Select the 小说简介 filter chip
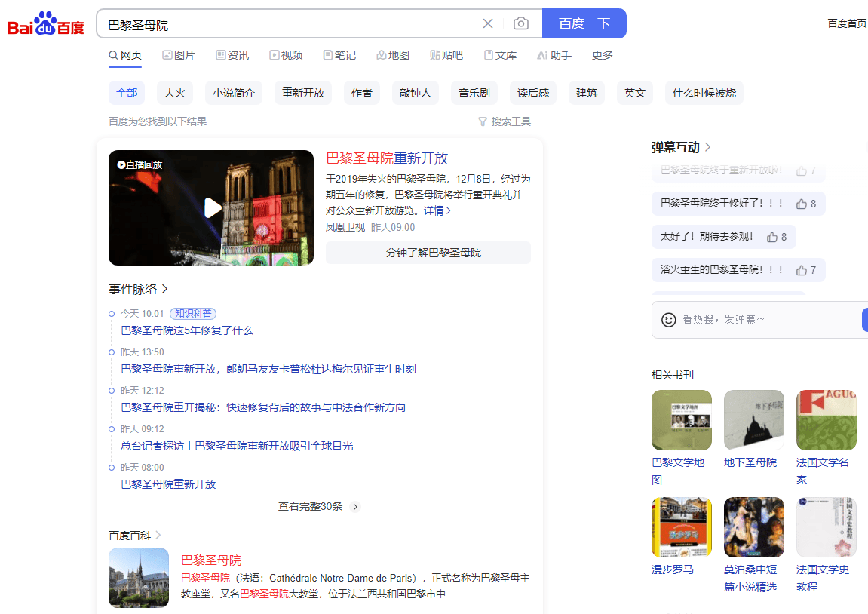This screenshot has height=614, width=868. pos(234,93)
